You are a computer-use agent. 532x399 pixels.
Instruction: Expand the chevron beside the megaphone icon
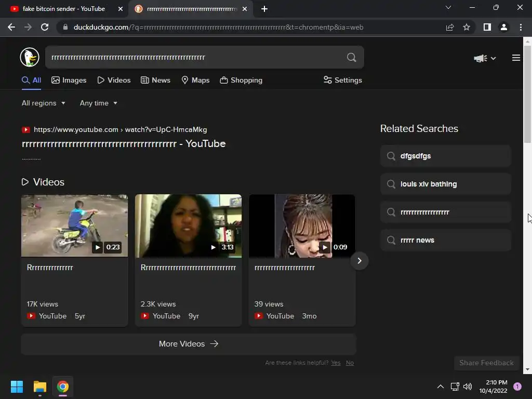point(494,58)
